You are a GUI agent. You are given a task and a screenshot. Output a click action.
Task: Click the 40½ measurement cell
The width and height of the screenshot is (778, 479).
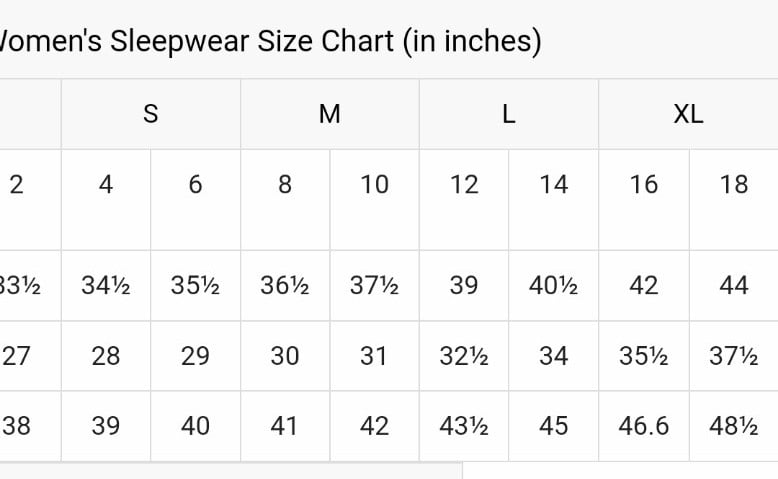(x=554, y=286)
